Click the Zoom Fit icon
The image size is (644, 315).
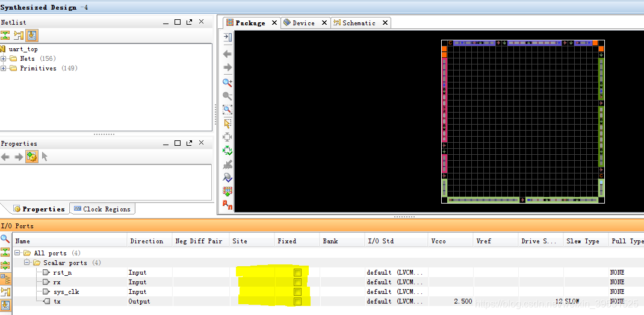228,110
